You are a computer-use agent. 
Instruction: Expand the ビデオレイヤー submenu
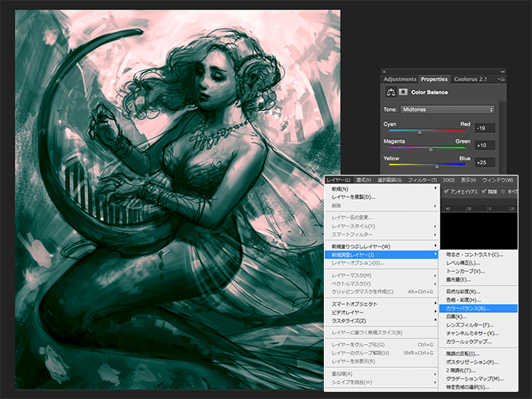382,312
